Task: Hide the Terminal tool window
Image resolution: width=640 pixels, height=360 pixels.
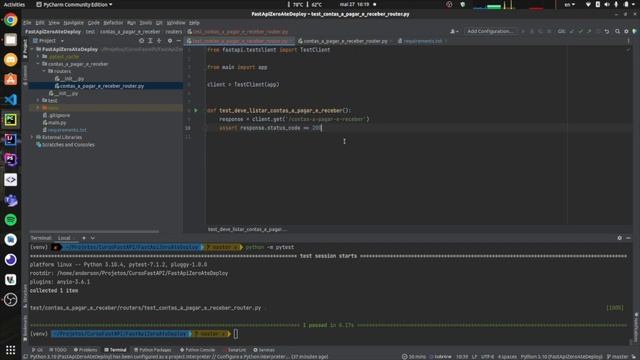Action: tap(629, 238)
